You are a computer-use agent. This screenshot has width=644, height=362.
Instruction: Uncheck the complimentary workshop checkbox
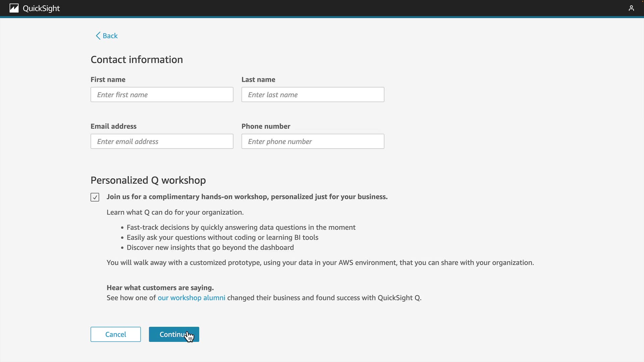[x=95, y=197]
